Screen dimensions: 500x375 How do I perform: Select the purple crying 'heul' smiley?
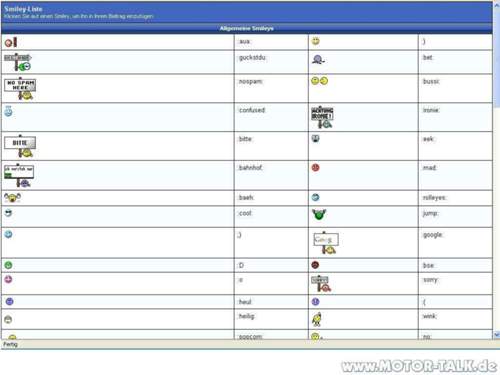9,301
